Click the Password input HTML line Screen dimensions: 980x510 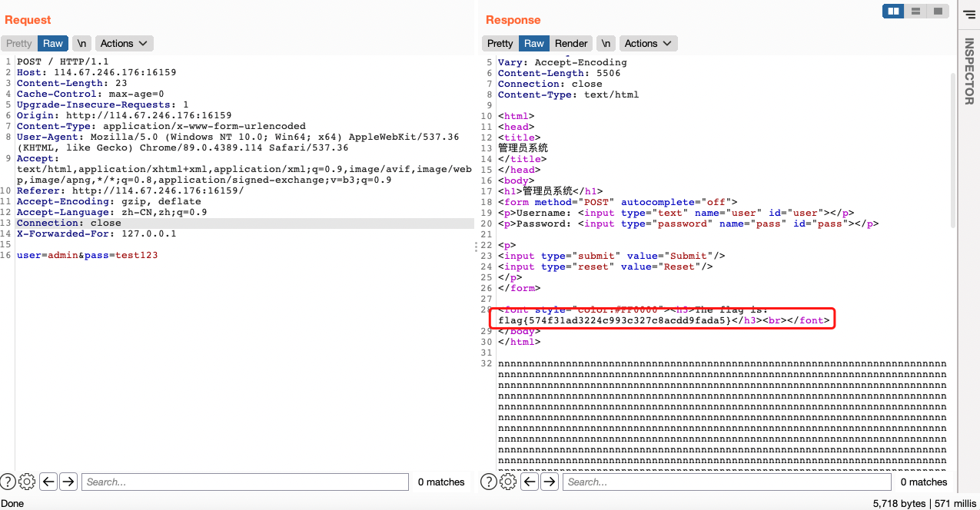pos(688,224)
